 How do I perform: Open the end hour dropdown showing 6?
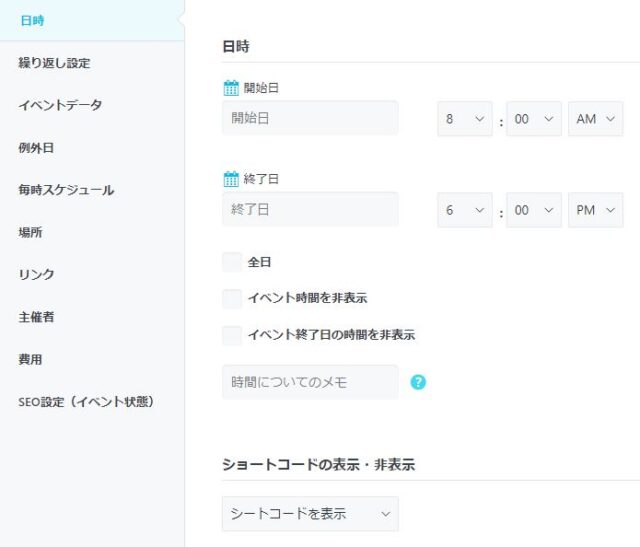[465, 210]
